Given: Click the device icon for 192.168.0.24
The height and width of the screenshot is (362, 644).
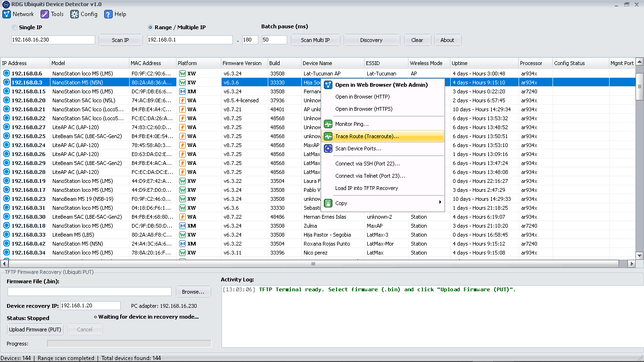Looking at the screenshot, I should (x=7, y=145).
